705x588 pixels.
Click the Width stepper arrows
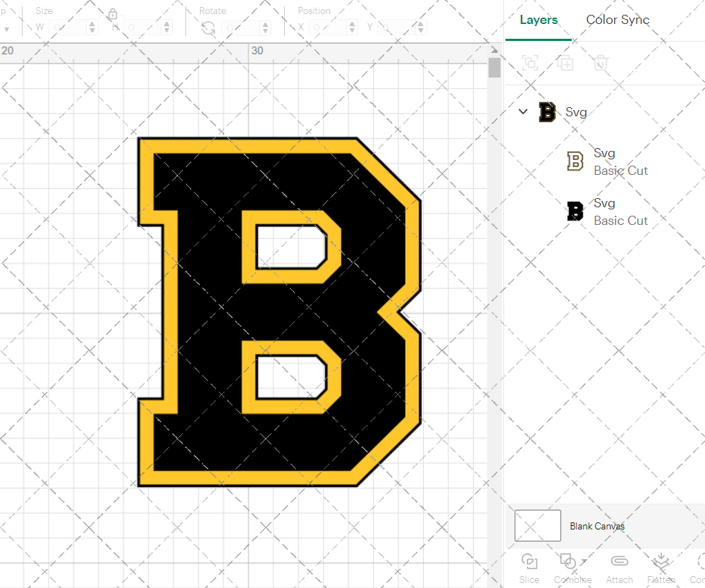pos(92,27)
